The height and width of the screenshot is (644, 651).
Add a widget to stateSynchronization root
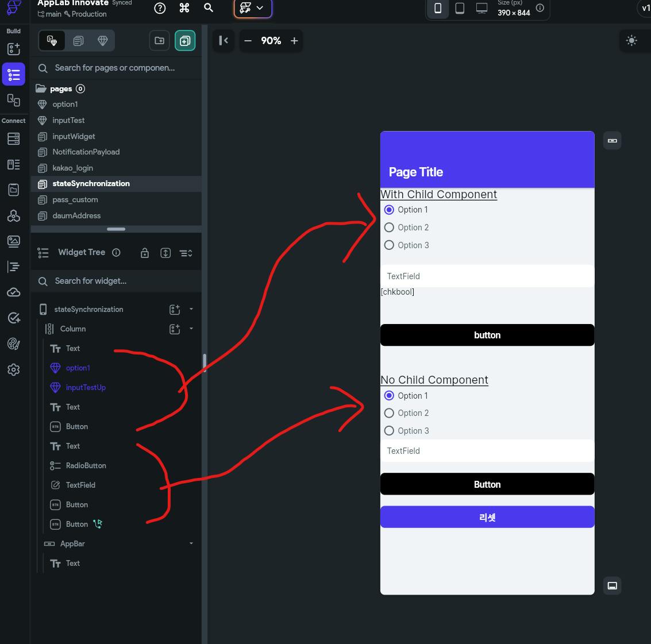point(175,309)
